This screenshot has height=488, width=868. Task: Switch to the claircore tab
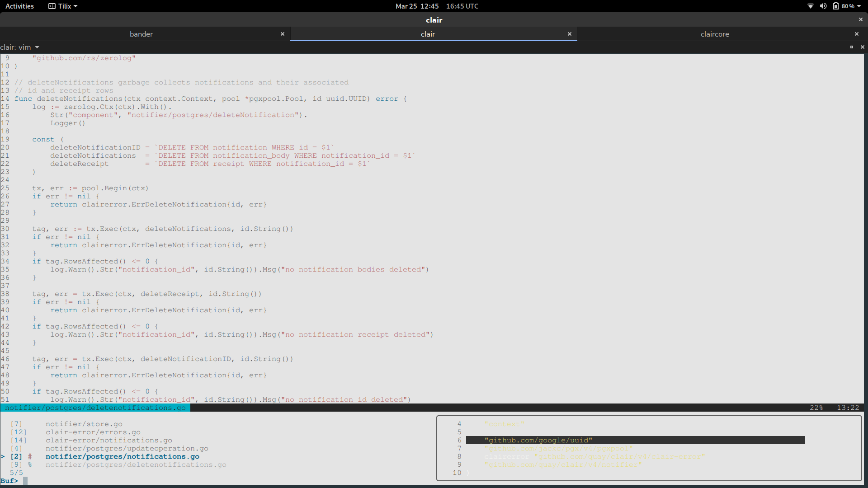(x=715, y=34)
